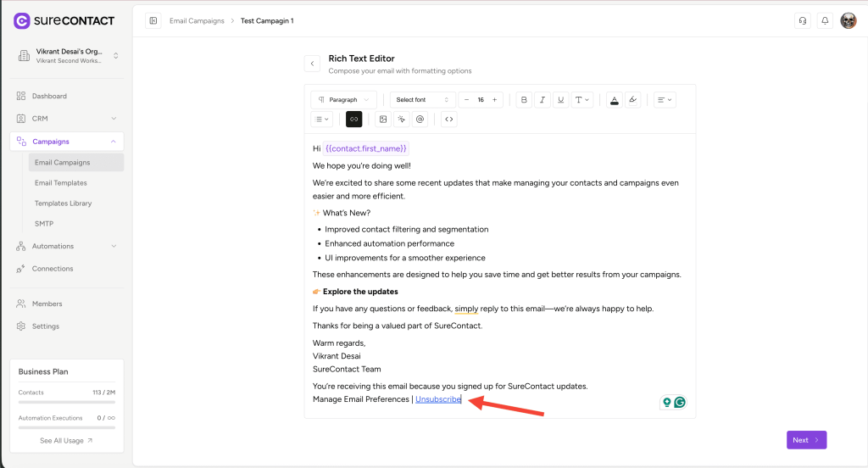Click the magic wand icon
Viewport: 868px width, 468px height.
coord(401,120)
